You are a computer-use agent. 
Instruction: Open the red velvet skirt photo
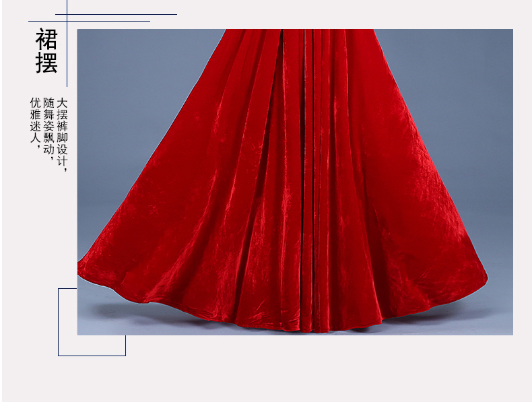pyautogui.click(x=294, y=182)
